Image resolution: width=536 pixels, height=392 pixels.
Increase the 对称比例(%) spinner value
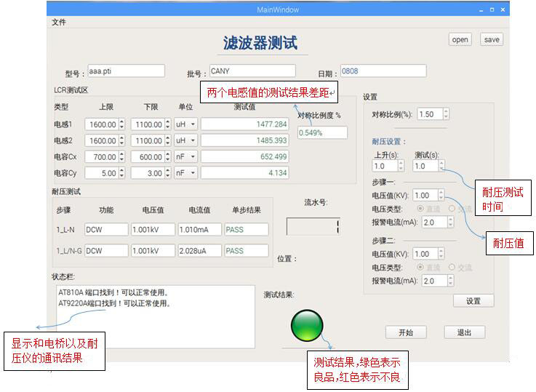(445, 111)
